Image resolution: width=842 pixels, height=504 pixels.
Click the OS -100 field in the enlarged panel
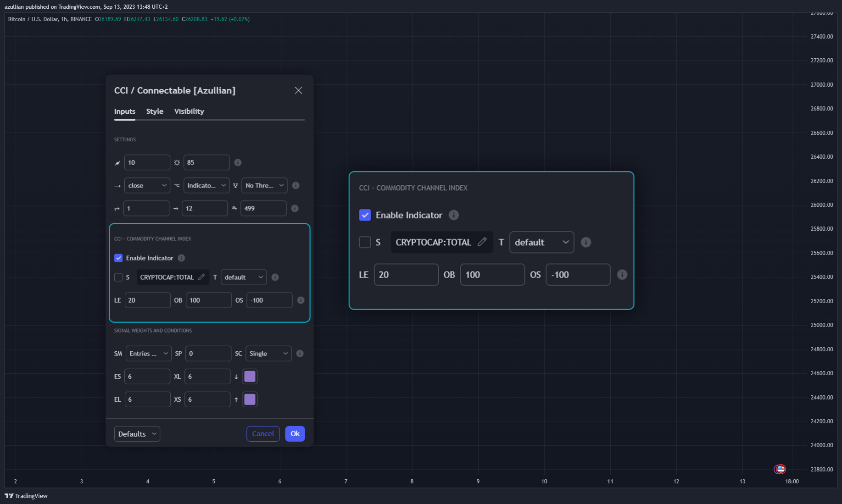point(578,274)
